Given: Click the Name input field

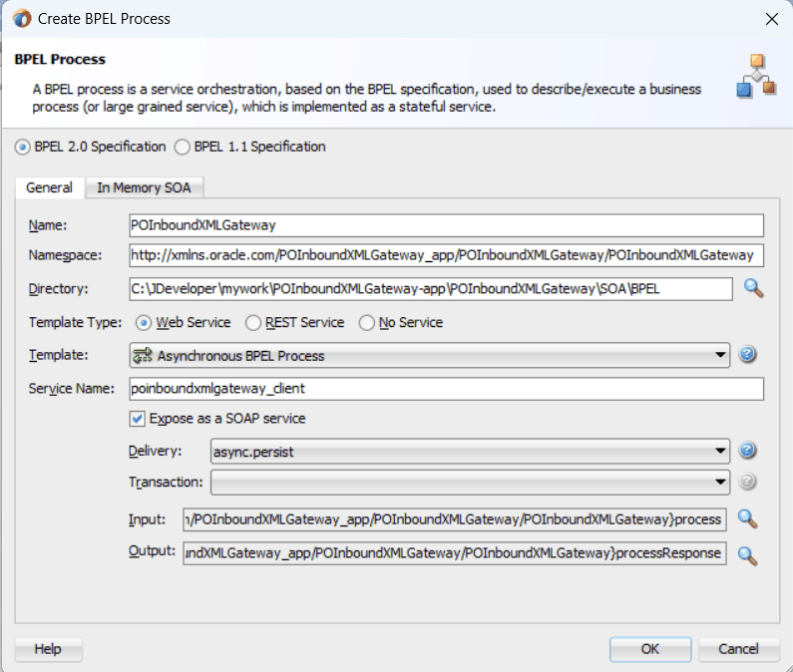Looking at the screenshot, I should coord(446,225).
